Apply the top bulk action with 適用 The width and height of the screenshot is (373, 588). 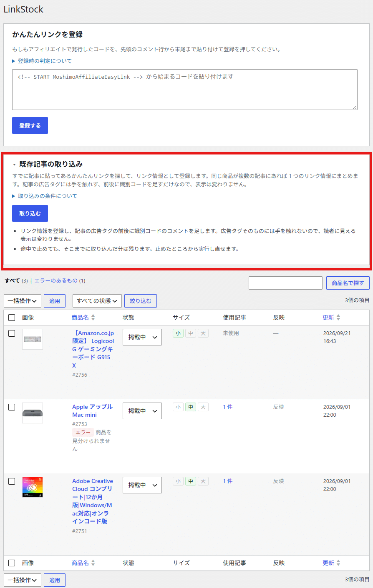click(55, 301)
